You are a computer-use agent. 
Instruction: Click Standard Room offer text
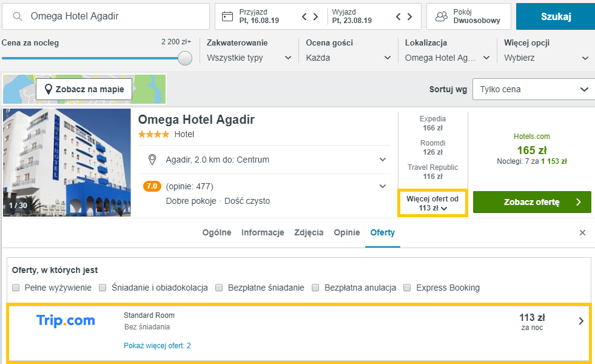click(x=149, y=315)
